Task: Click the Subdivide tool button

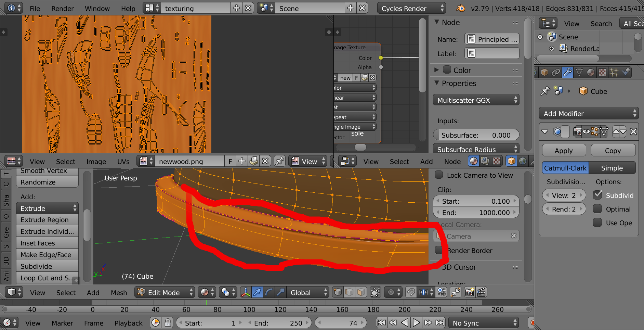Action: 48,266
